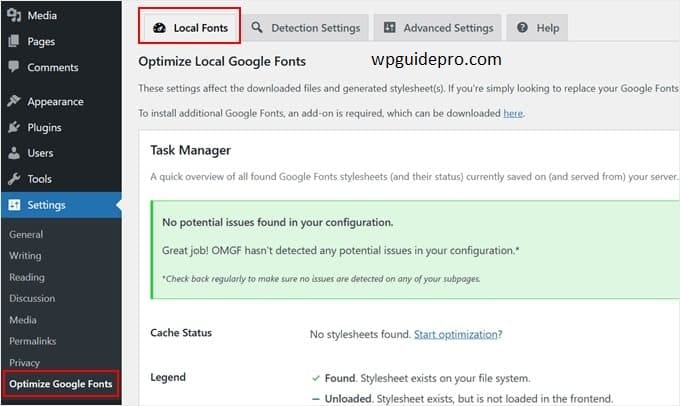Open the Users menu label
Viewport: 680px width, 406px height.
click(x=40, y=153)
